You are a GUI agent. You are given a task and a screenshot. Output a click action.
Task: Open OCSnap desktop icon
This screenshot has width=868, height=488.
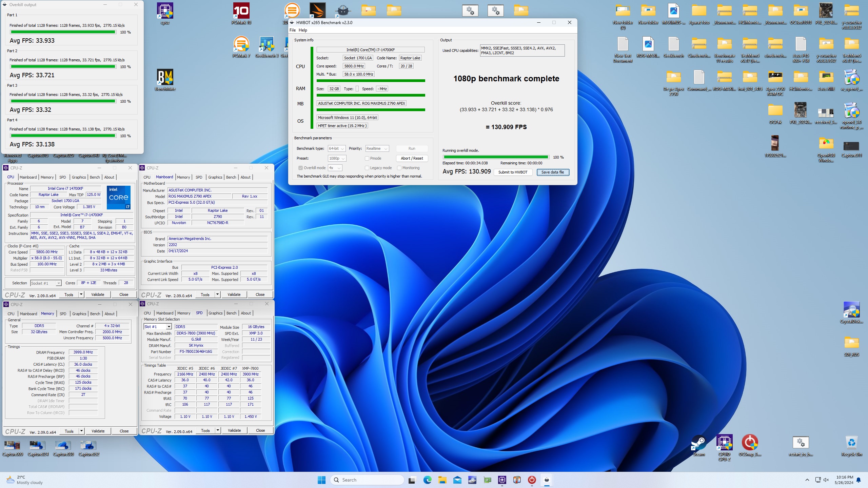point(750,445)
